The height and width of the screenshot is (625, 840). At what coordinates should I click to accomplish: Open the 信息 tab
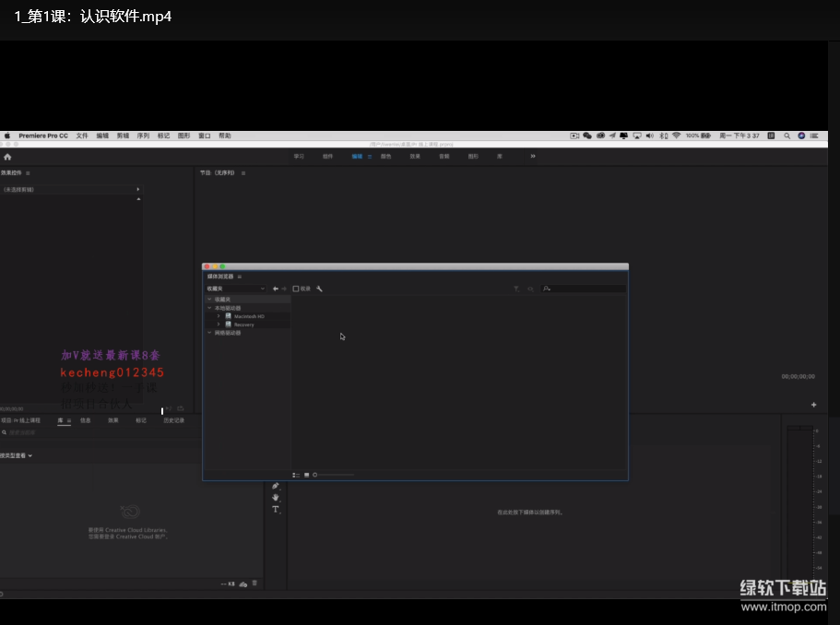(x=85, y=420)
